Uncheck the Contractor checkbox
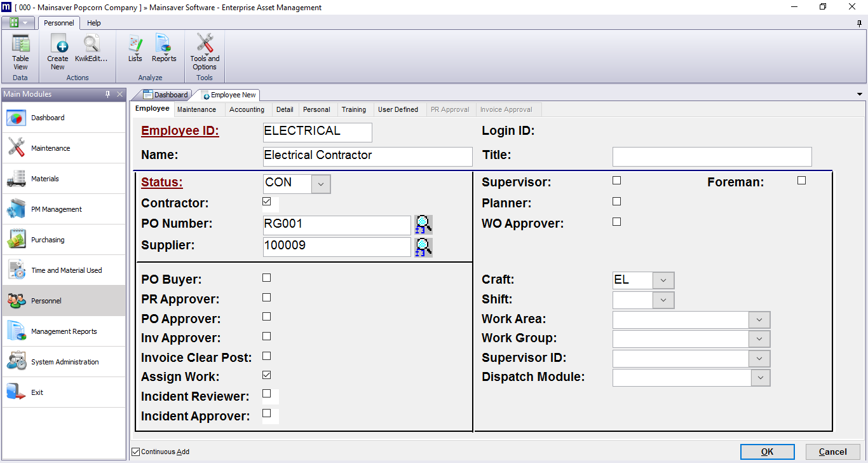This screenshot has height=463, width=868. click(x=267, y=202)
